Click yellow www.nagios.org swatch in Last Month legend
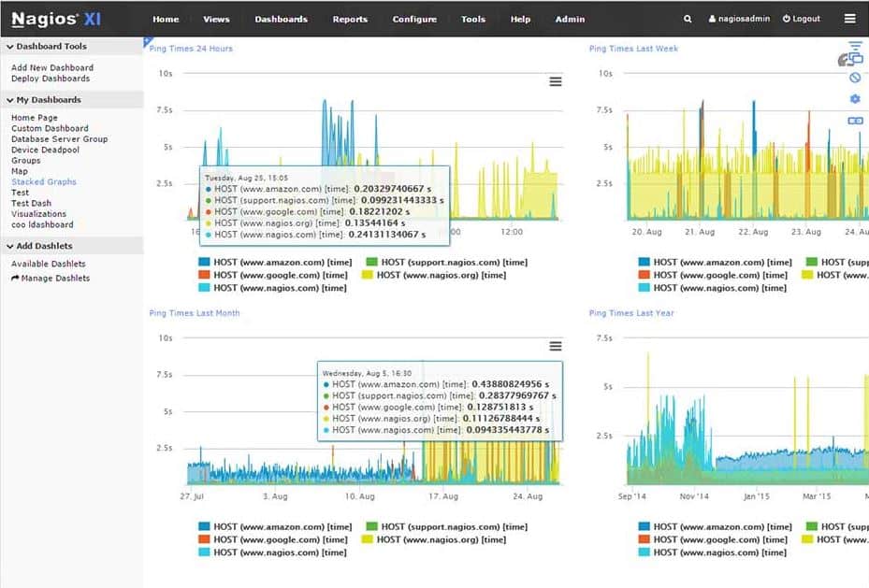 367,539
